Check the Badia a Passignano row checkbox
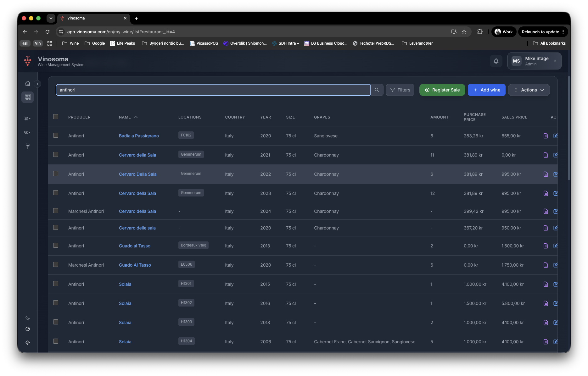This screenshot has width=588, height=376. pos(56,135)
